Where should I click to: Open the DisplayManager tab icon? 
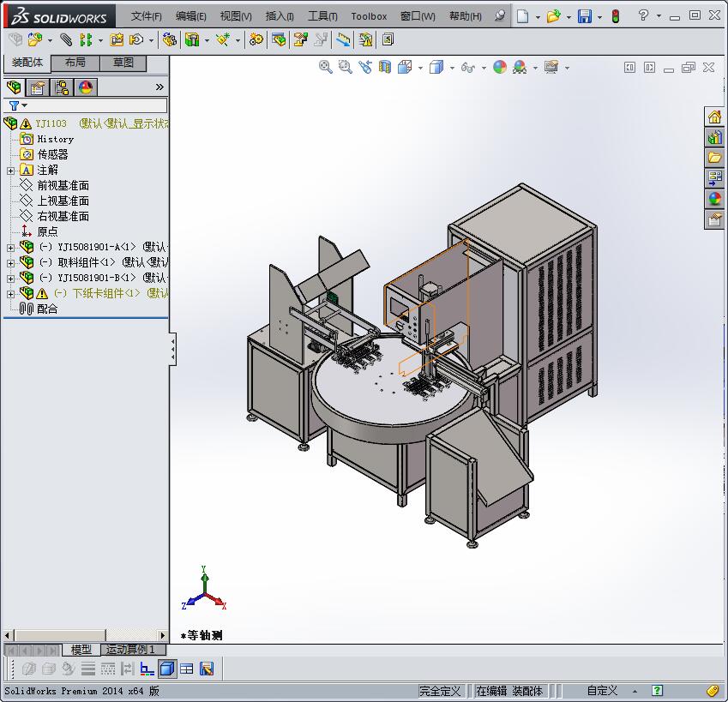[86, 87]
